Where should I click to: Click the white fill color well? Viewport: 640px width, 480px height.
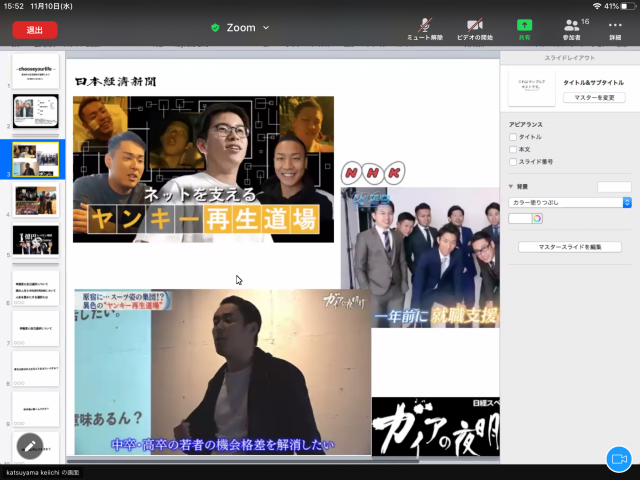(520, 218)
